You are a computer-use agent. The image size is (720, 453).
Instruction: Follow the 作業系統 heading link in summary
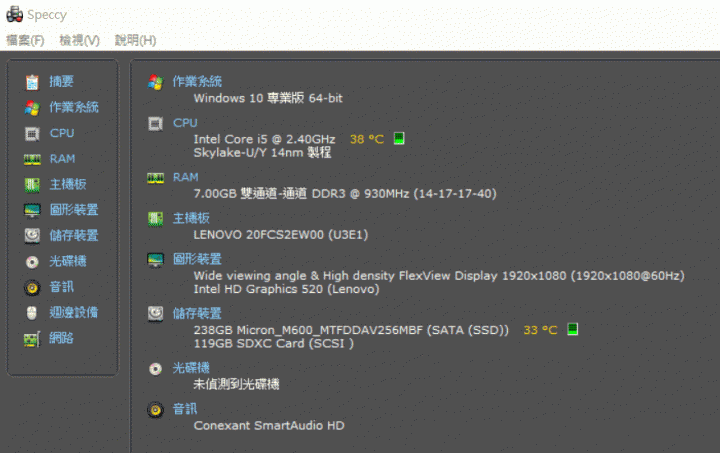coord(197,82)
